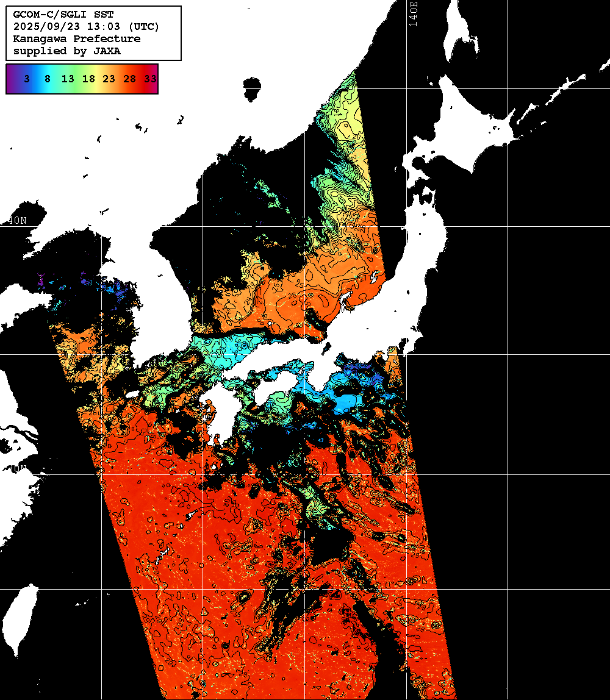Image resolution: width=610 pixels, height=700 pixels.
Task: Select the 33 value on the temperature scale
Action: (150, 79)
